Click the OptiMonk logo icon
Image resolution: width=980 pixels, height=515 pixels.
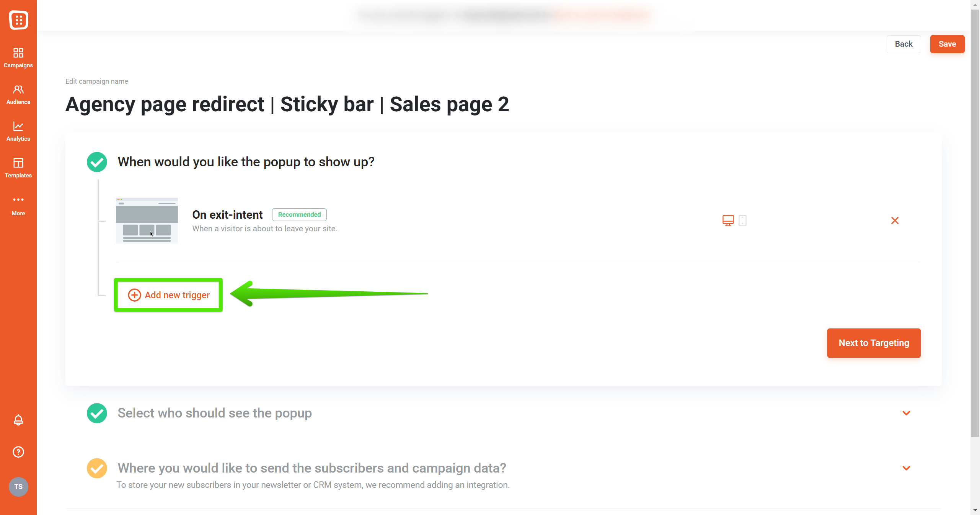[x=18, y=20]
